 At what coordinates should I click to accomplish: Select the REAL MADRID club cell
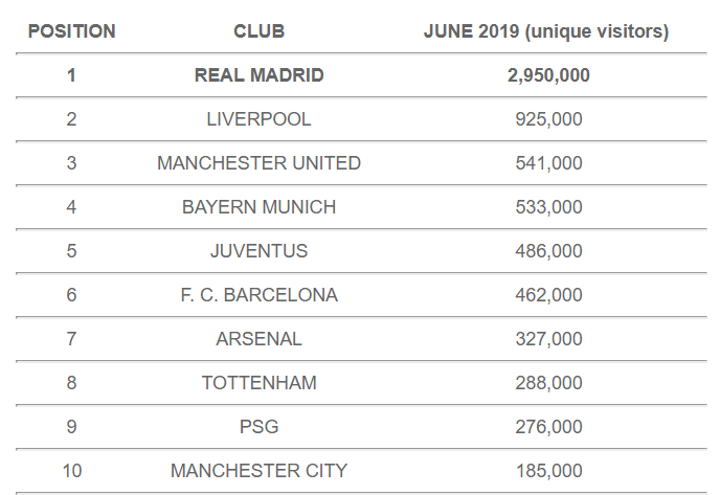pyautogui.click(x=259, y=75)
